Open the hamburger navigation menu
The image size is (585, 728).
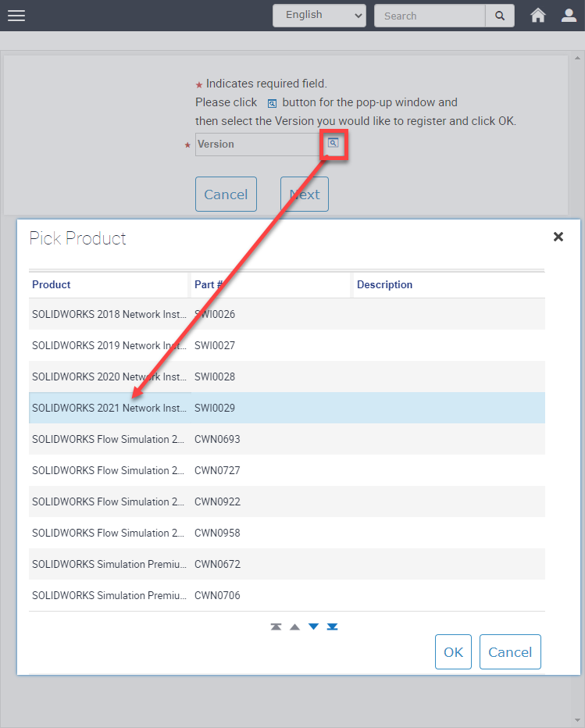point(16,16)
